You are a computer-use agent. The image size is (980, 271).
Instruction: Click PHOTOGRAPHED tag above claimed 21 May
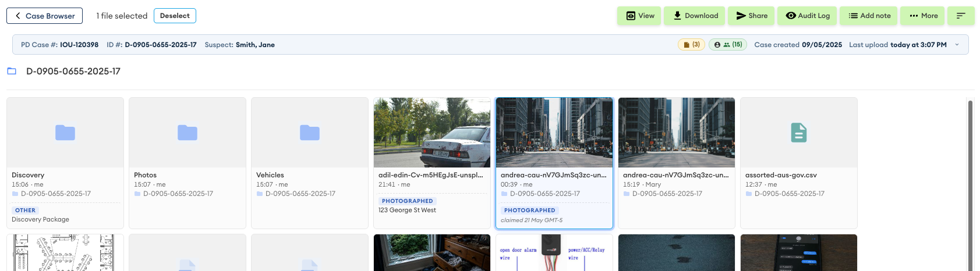click(x=530, y=211)
